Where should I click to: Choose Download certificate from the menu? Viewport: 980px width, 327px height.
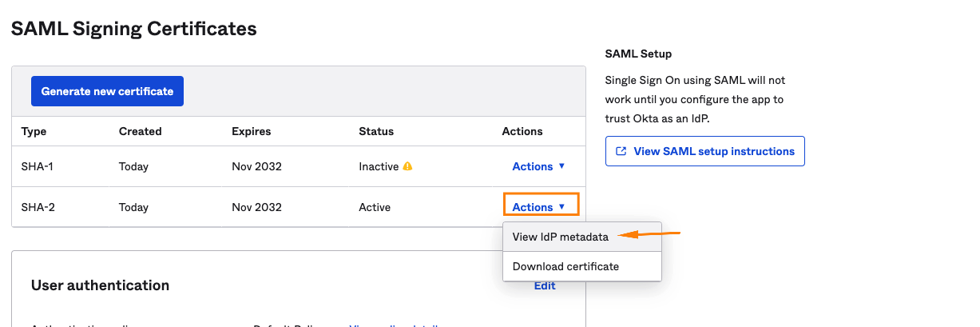tap(565, 266)
